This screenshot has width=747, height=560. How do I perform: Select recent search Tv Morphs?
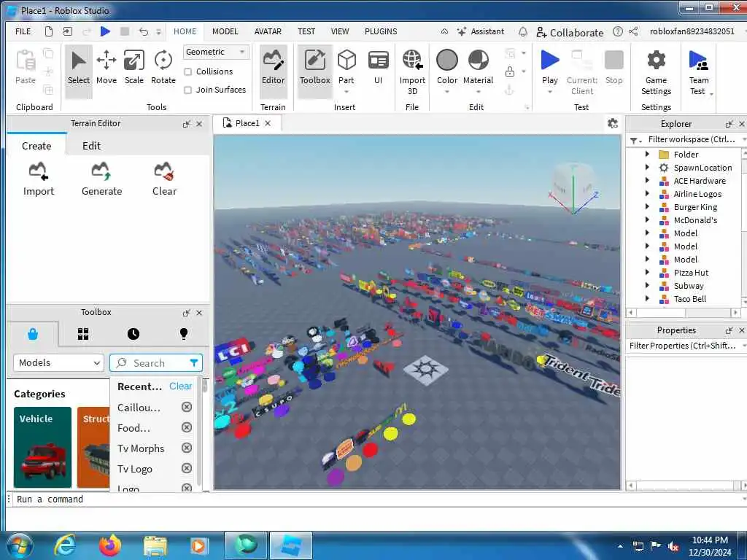tap(141, 448)
